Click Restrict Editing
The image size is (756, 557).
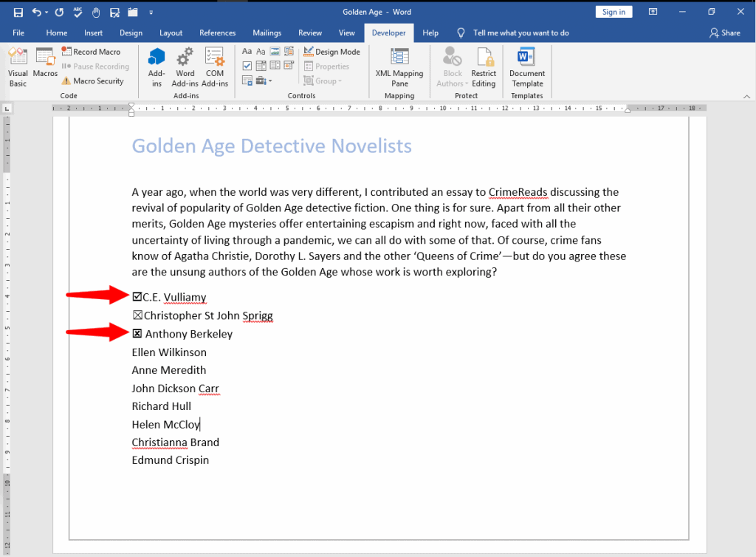484,67
